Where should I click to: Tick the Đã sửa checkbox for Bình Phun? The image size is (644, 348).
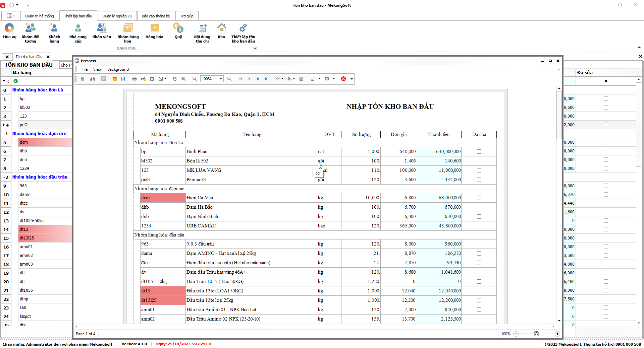click(479, 152)
